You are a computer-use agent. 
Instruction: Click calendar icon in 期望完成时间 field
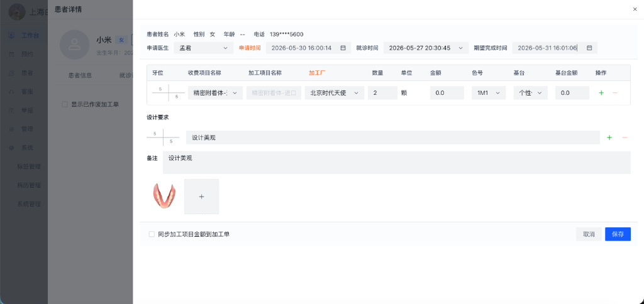(x=589, y=48)
